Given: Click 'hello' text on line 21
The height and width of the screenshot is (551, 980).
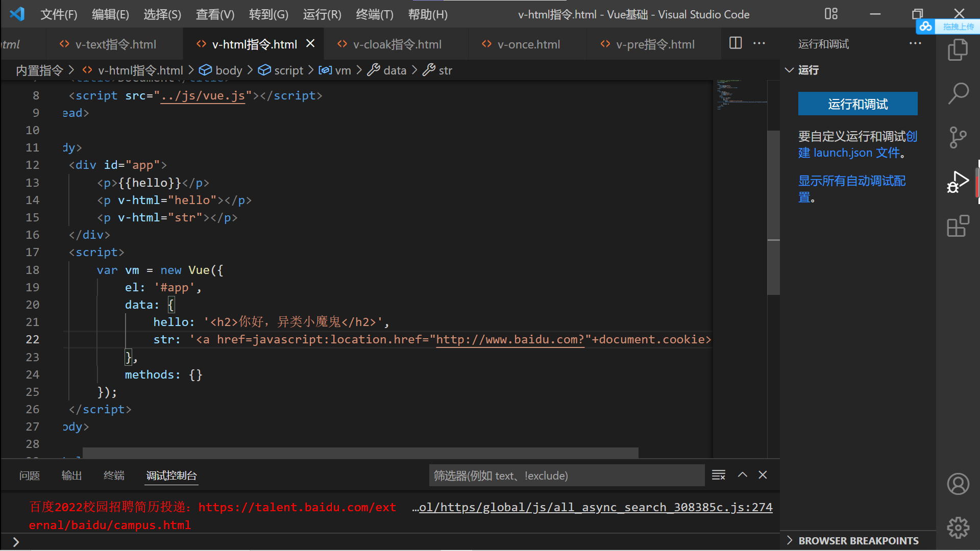Looking at the screenshot, I should [170, 322].
